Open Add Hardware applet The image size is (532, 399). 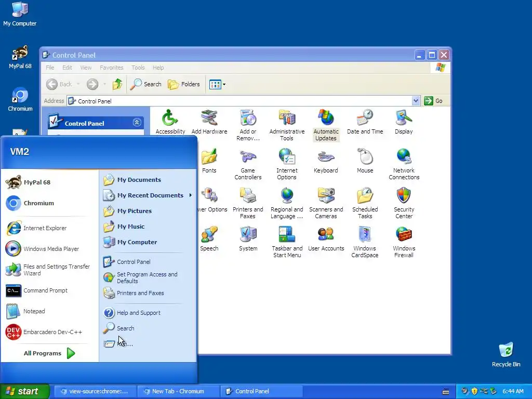pyautogui.click(x=209, y=122)
